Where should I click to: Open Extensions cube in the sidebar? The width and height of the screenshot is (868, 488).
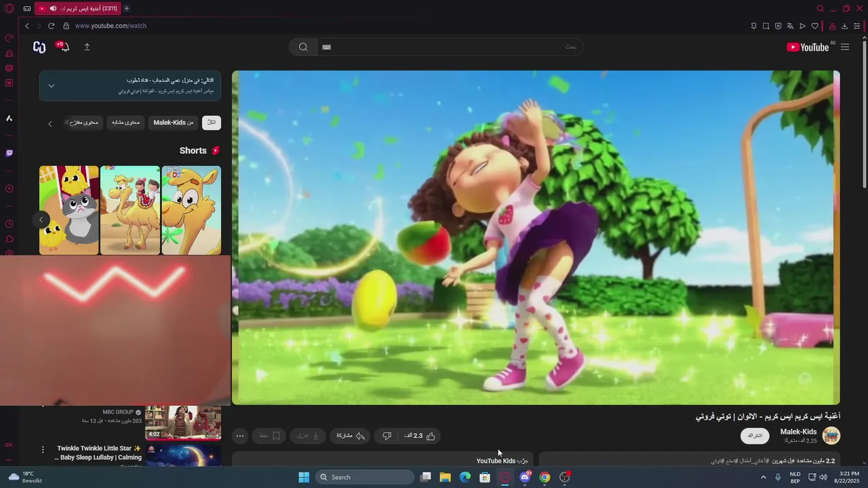9,239
